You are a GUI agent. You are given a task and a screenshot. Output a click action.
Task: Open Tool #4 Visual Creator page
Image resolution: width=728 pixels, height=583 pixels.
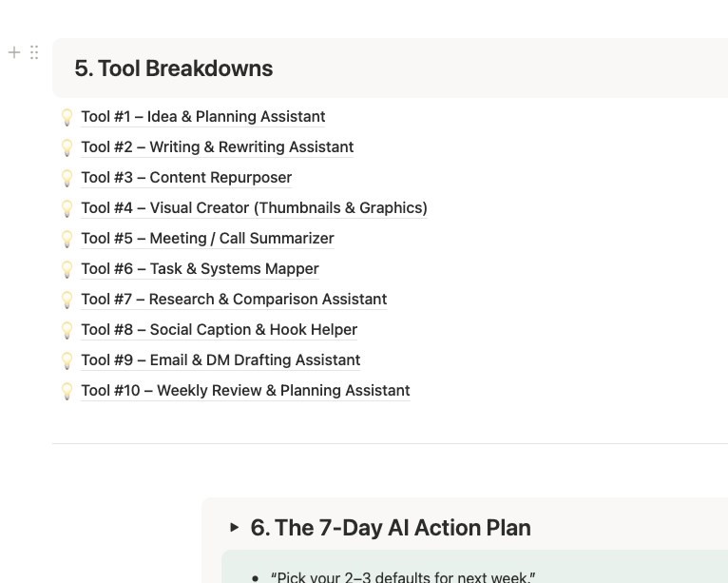[x=254, y=208]
